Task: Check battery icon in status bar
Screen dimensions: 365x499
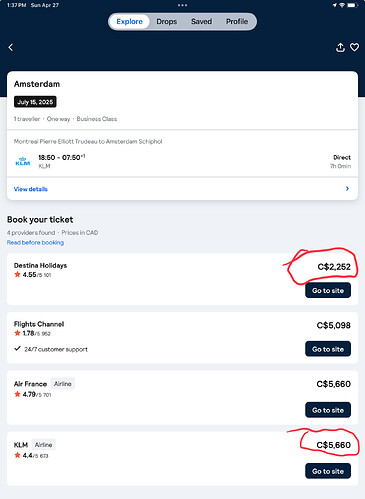Action: tap(352, 5)
